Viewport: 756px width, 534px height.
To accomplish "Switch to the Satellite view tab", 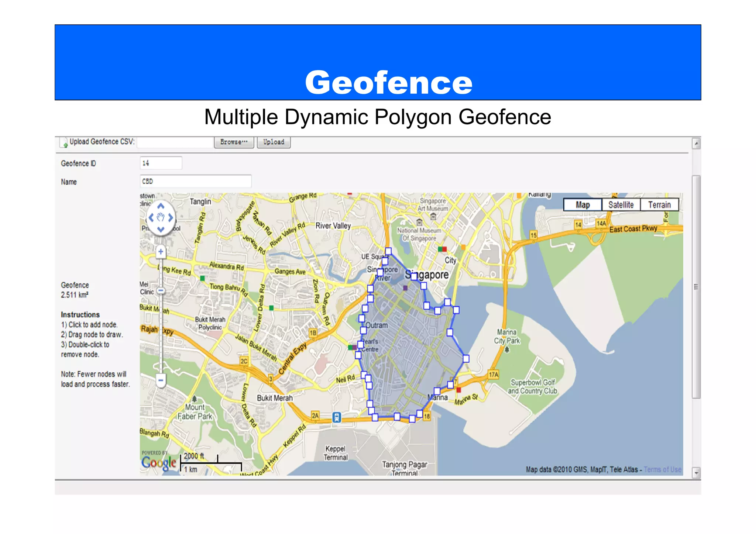I will (621, 205).
